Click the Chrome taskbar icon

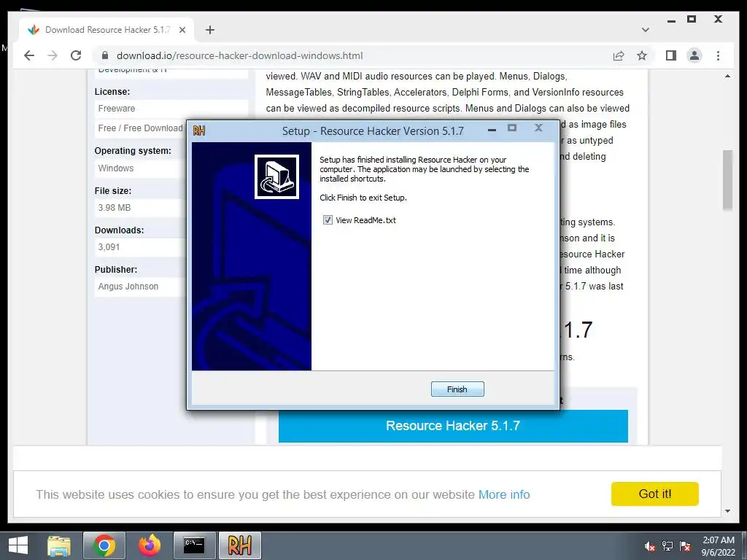coord(104,545)
